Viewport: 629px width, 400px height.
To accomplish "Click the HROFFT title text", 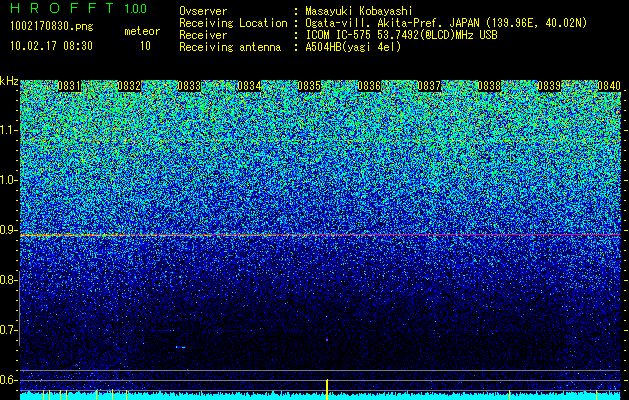I will coord(62,8).
